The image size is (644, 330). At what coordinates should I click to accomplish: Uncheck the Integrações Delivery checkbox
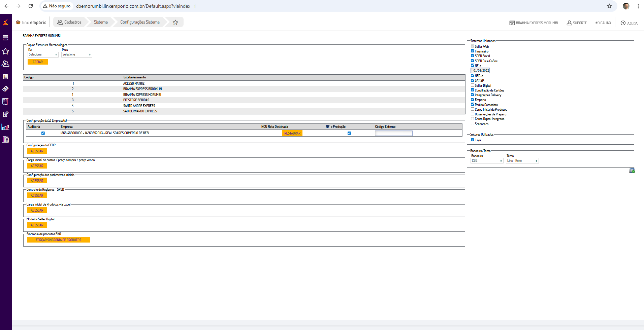click(473, 95)
